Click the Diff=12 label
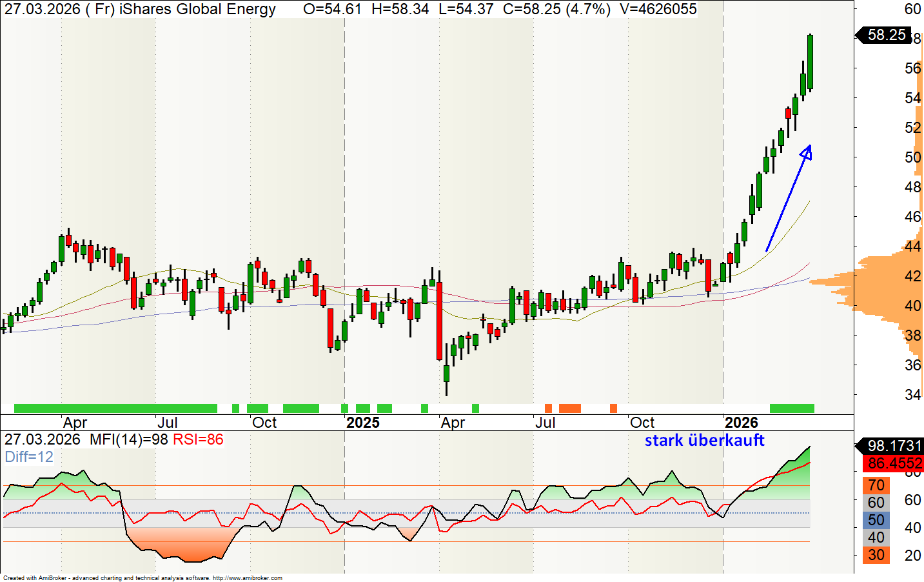The image size is (924, 582). click(x=29, y=457)
